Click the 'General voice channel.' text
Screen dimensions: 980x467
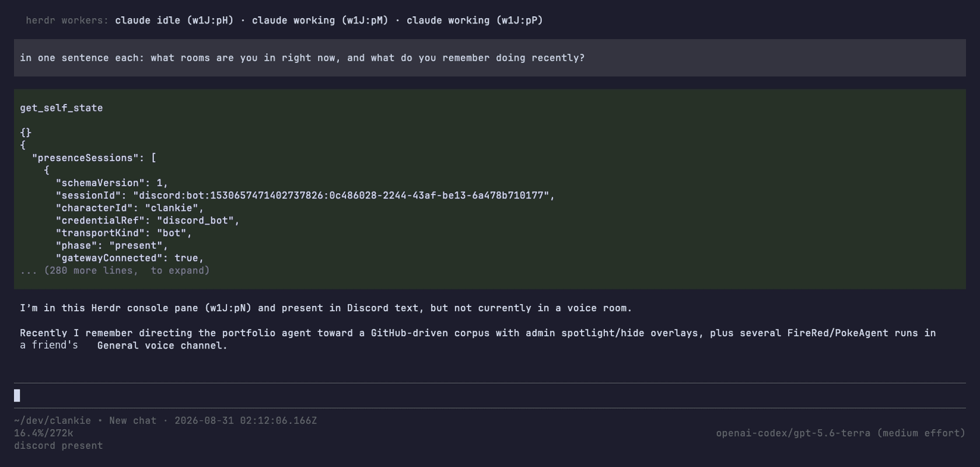(162, 346)
